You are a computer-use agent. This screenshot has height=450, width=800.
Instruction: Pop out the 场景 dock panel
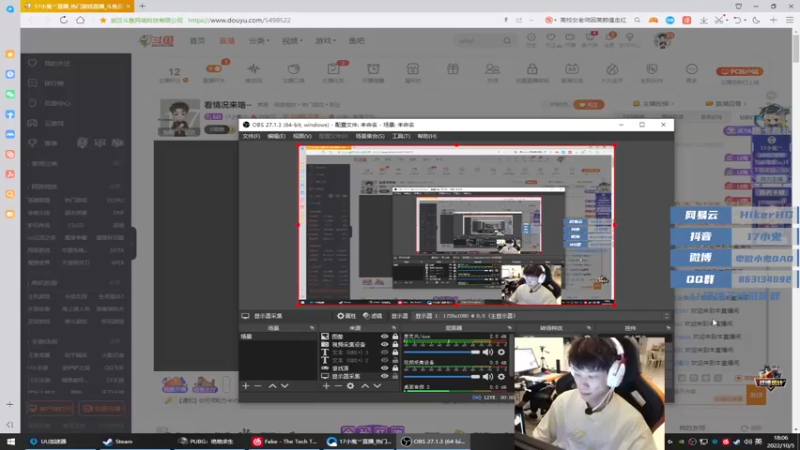coord(312,328)
